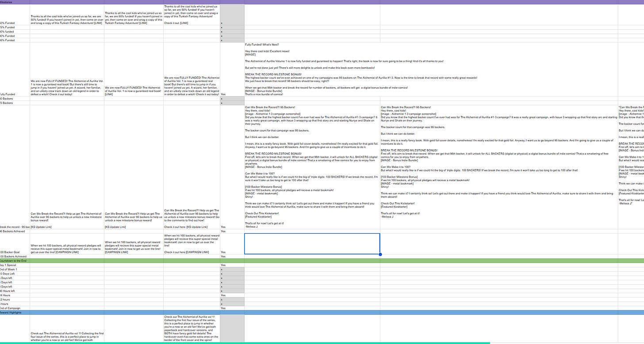Select the '24 Hours' row label
Viewport: 644px width, 344px height.
pyautogui.click(x=6, y=295)
